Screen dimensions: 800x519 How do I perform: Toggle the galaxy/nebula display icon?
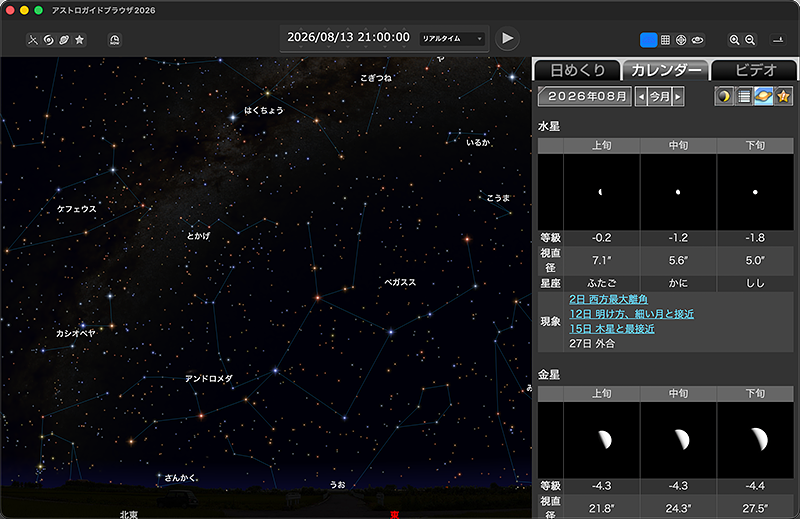coord(48,40)
